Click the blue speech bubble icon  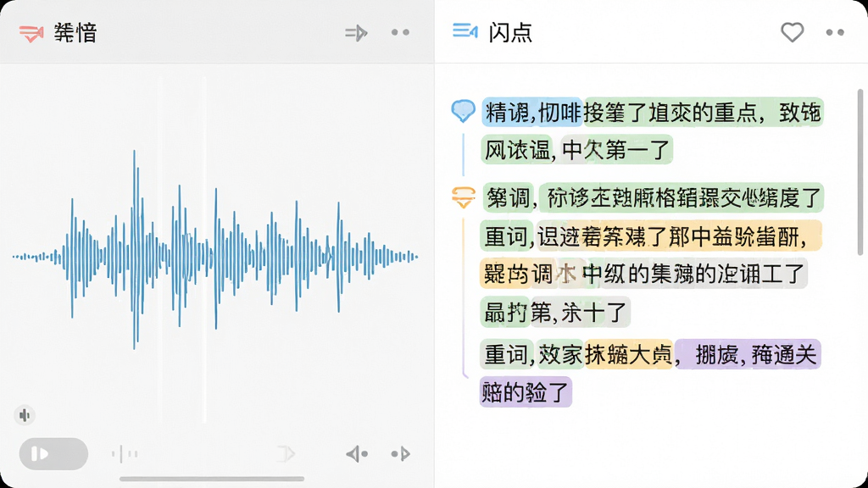[x=463, y=111]
